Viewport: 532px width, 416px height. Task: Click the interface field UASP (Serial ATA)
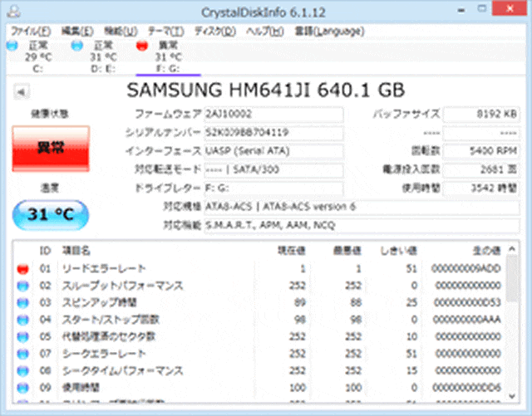click(273, 151)
